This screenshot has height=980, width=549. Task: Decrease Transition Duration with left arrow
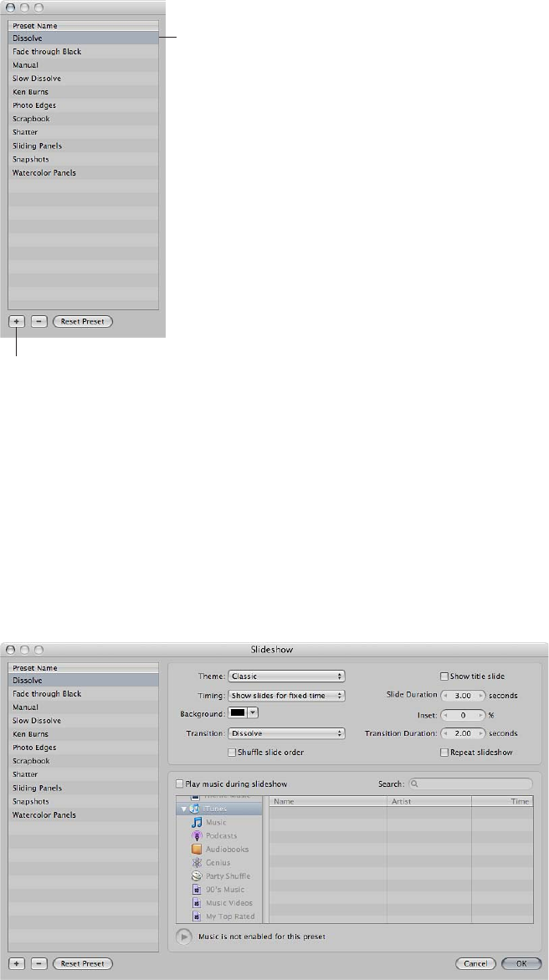[446, 733]
